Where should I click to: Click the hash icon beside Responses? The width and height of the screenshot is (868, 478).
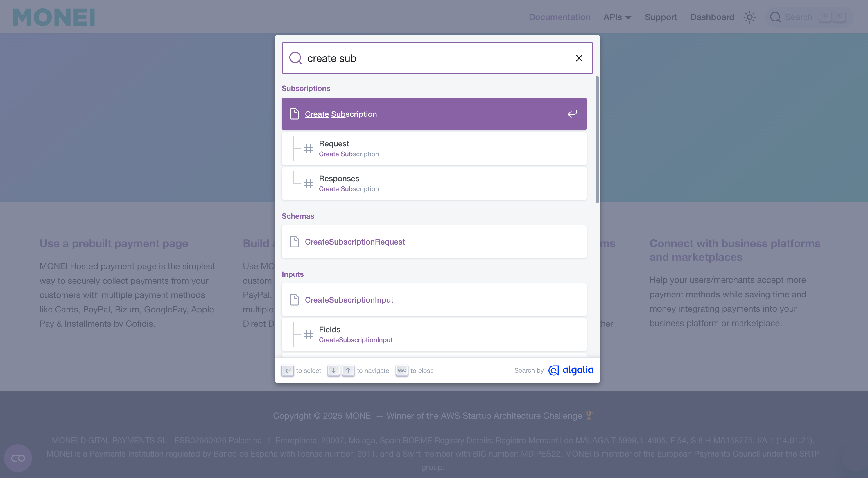(308, 184)
